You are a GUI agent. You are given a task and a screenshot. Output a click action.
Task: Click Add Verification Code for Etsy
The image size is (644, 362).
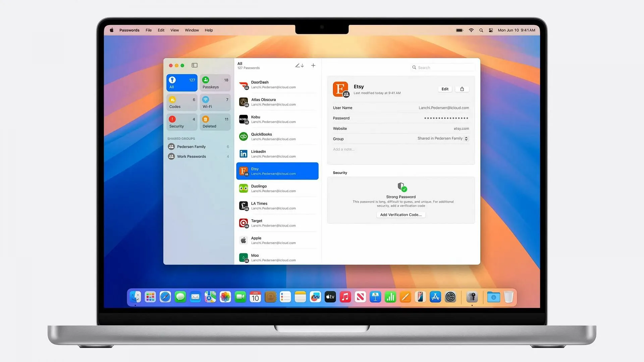[401, 215]
